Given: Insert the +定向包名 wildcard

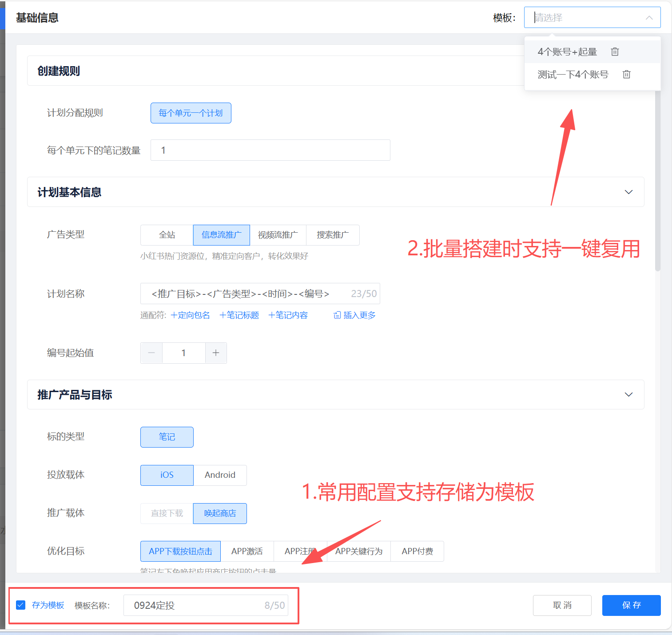Looking at the screenshot, I should coord(191,315).
